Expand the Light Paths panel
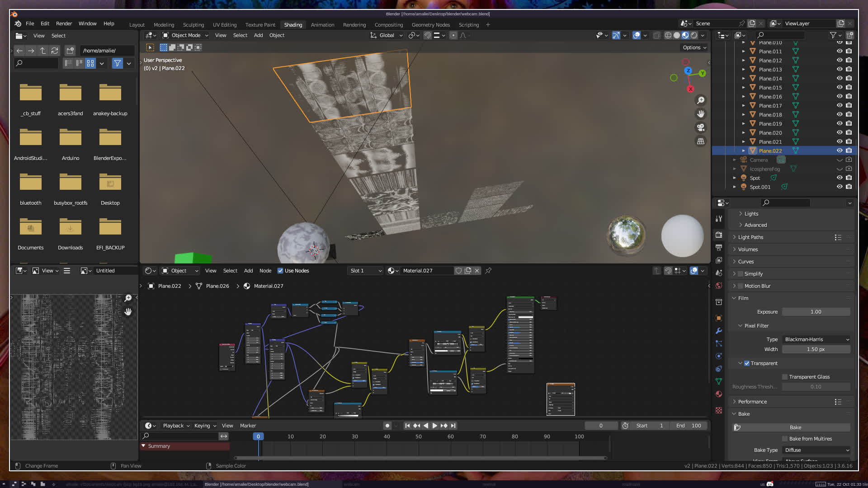 point(750,237)
